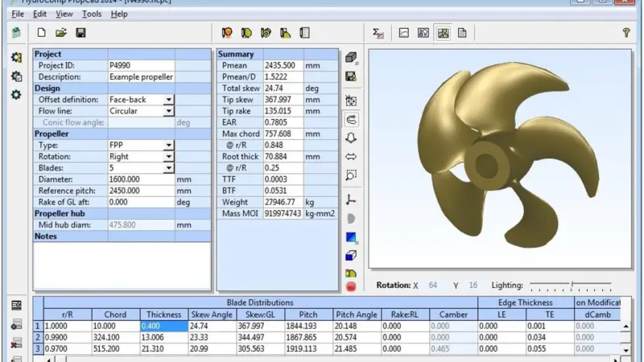The width and height of the screenshot is (644, 362).
Task: Create a new propeller file
Action: pos(42,33)
